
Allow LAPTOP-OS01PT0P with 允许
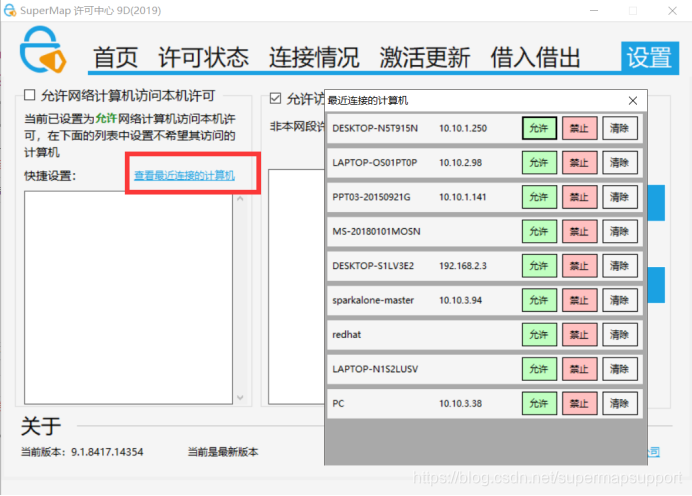pyautogui.click(x=539, y=162)
